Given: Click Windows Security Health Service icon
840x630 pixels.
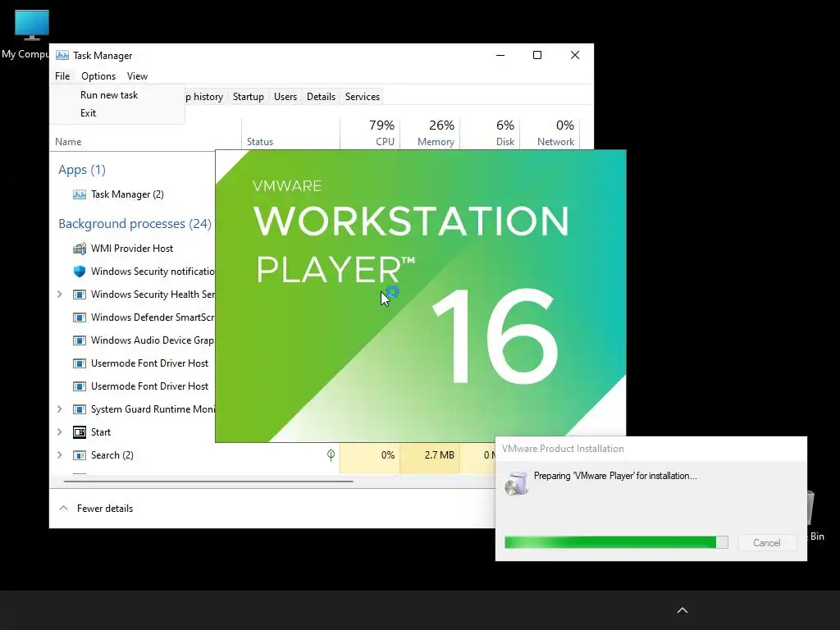Looking at the screenshot, I should [x=80, y=294].
